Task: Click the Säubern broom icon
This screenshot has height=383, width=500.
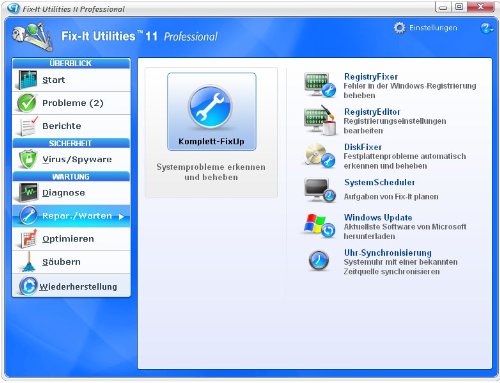Action: click(x=28, y=262)
